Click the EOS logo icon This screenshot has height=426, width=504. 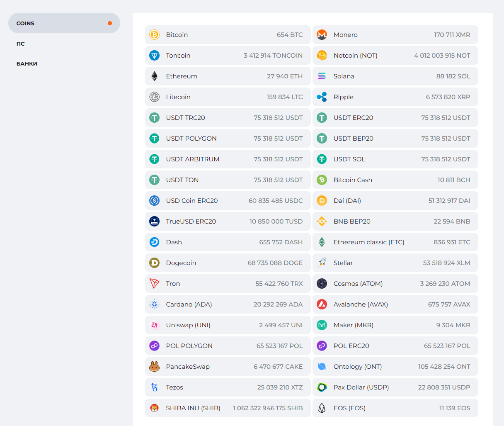point(322,408)
